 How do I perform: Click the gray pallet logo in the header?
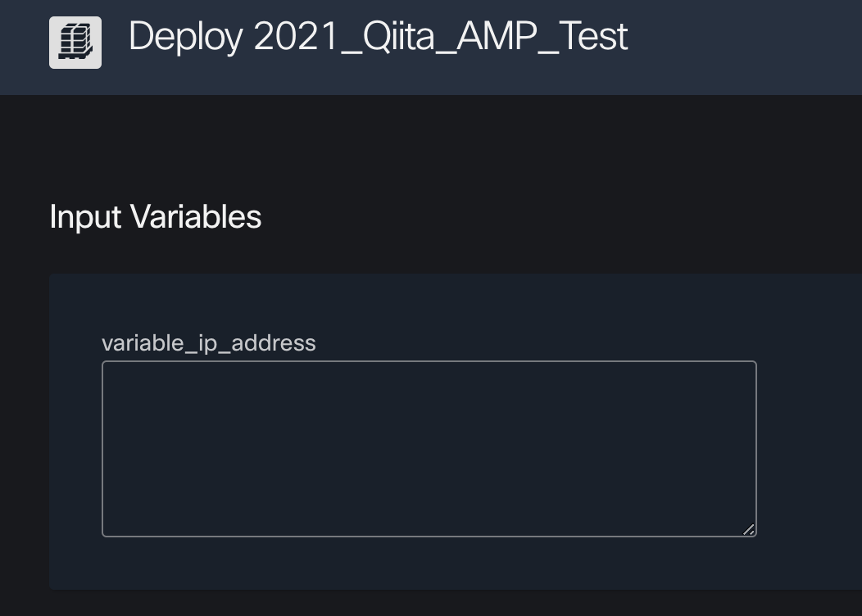[x=75, y=43]
